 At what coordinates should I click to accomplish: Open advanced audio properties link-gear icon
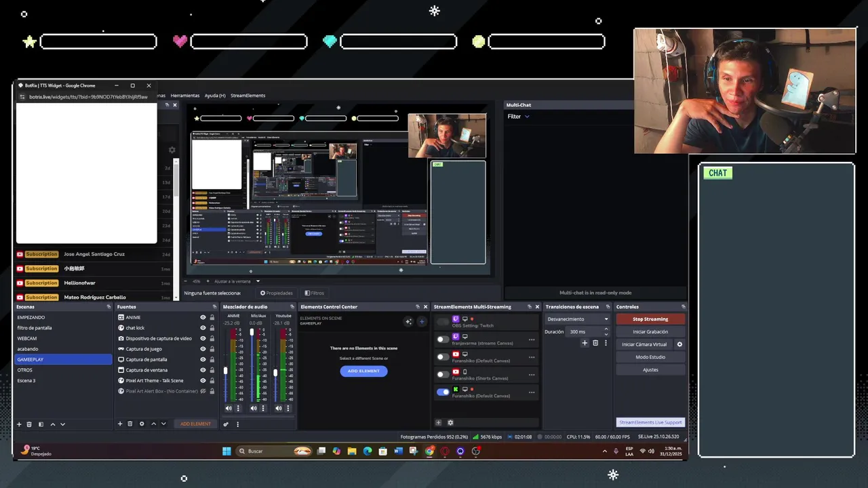click(x=226, y=424)
